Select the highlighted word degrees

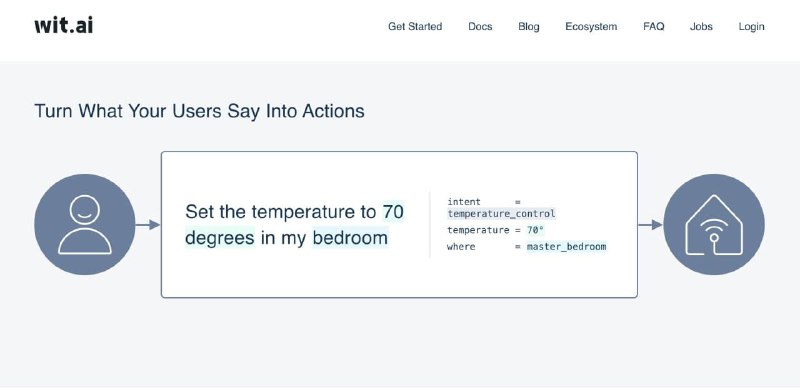219,238
